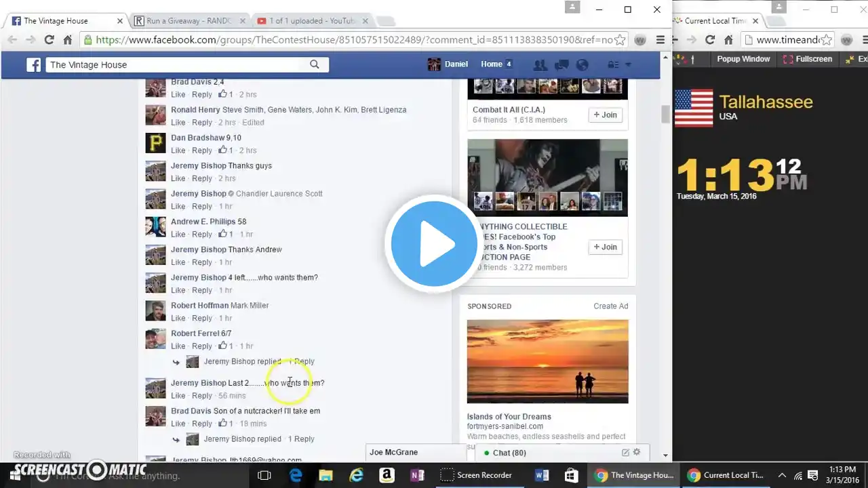Image resolution: width=868 pixels, height=488 pixels.
Task: Open Screen Recorder taskbar item
Action: pos(478,475)
